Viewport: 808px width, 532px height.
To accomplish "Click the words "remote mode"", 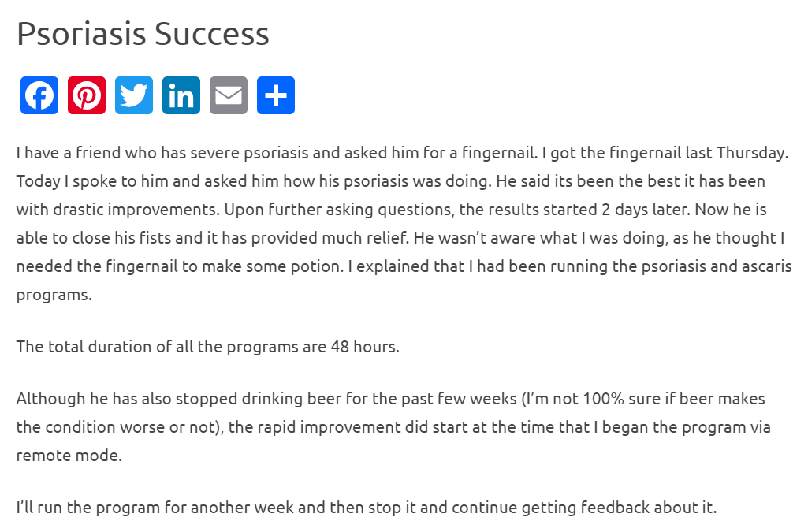I will pos(69,456).
